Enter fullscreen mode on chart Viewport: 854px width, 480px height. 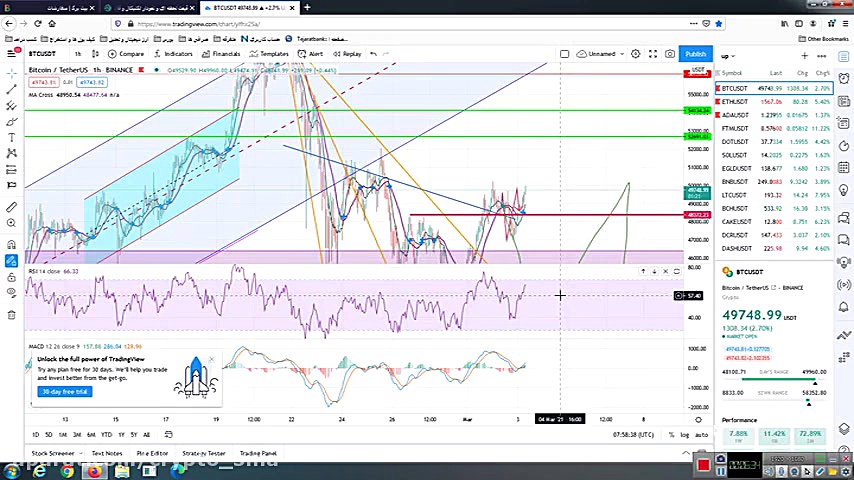click(x=652, y=54)
